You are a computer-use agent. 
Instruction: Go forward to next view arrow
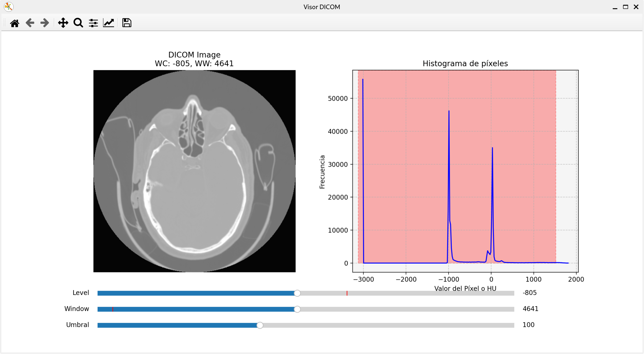tap(45, 23)
